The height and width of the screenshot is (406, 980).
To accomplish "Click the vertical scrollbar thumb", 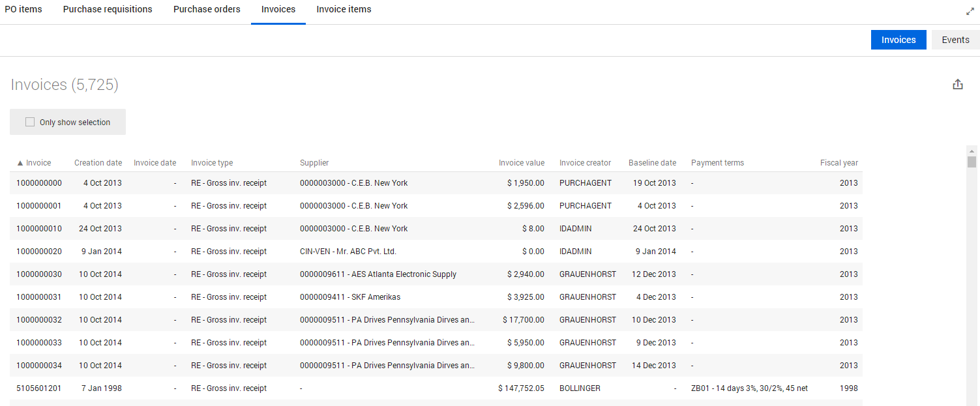I will [x=972, y=162].
